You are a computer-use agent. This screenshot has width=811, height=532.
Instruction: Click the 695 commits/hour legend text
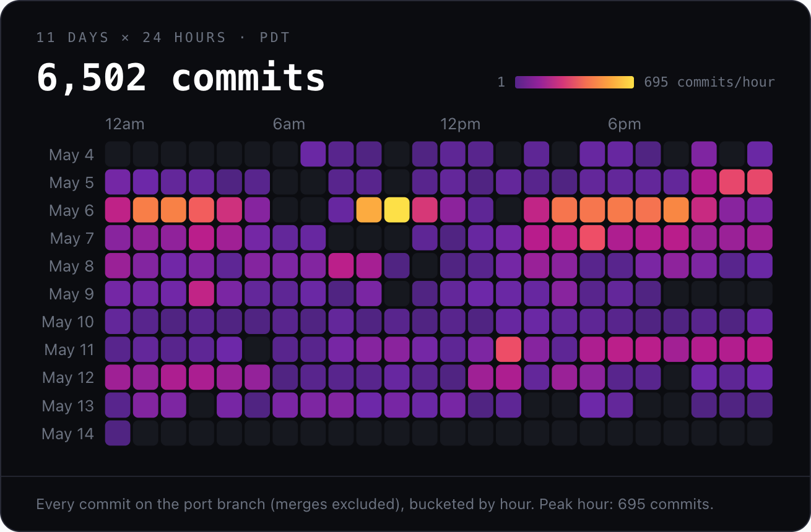tap(709, 82)
